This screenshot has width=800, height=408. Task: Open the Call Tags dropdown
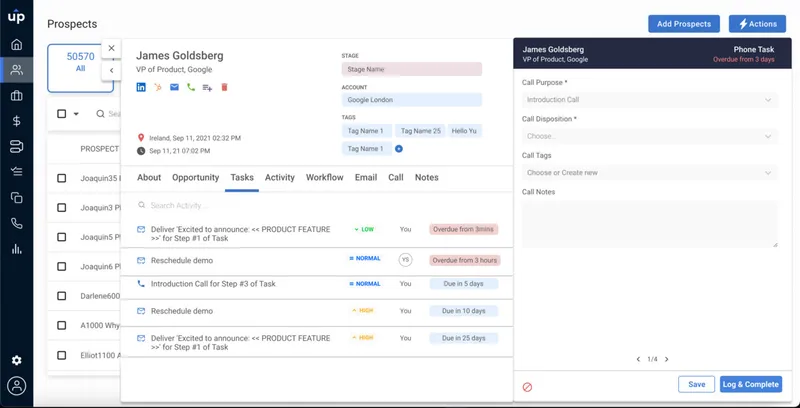pos(649,173)
